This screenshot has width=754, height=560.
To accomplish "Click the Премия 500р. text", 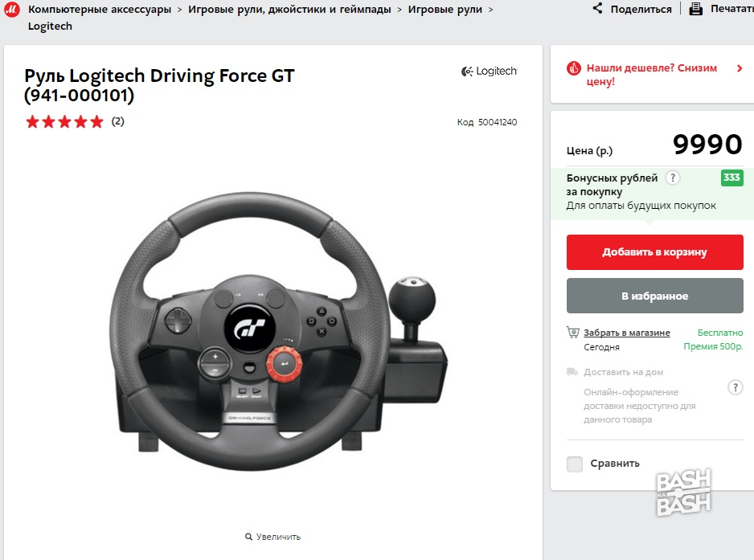I will 713,346.
